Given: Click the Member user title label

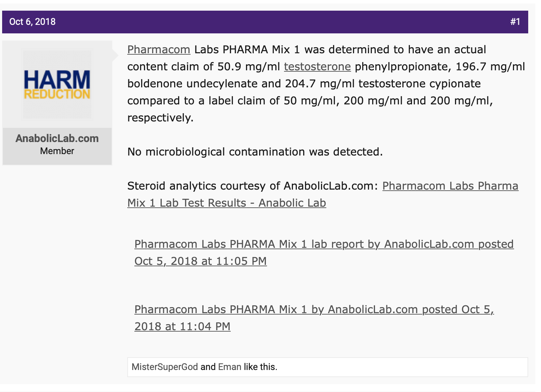Looking at the screenshot, I should [x=57, y=151].
